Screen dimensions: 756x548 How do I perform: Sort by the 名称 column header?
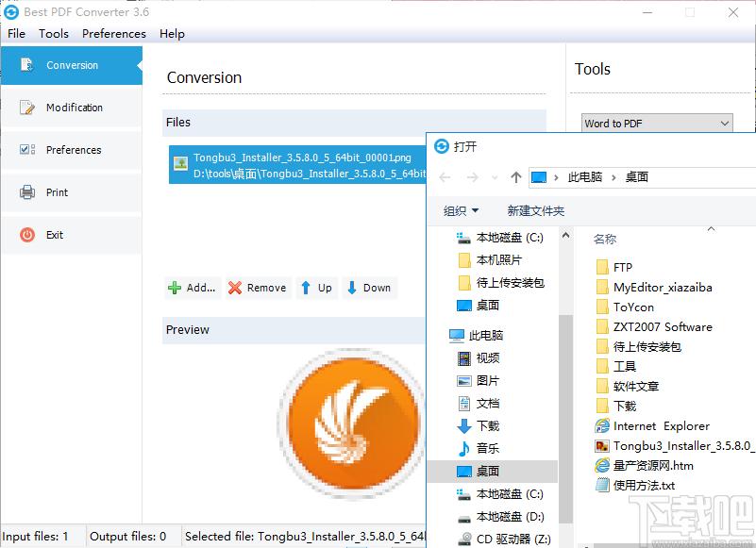pyautogui.click(x=605, y=239)
